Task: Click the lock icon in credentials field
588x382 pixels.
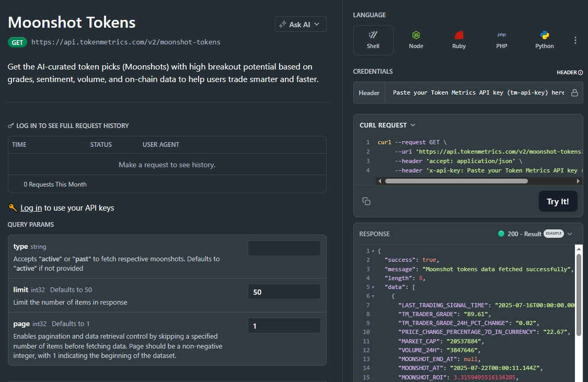Action: click(574, 92)
